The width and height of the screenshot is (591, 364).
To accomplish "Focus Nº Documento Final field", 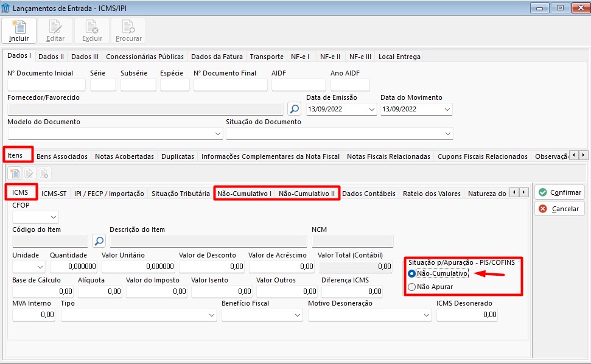I will [231, 85].
